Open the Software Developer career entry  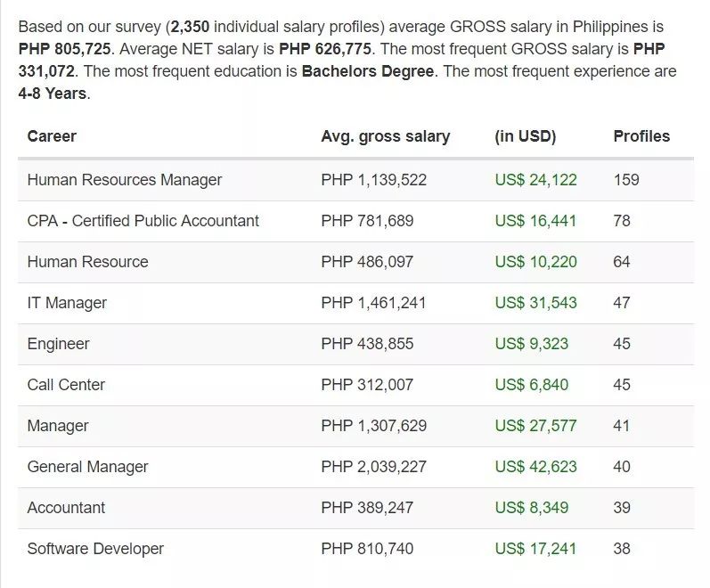pyautogui.click(x=95, y=549)
